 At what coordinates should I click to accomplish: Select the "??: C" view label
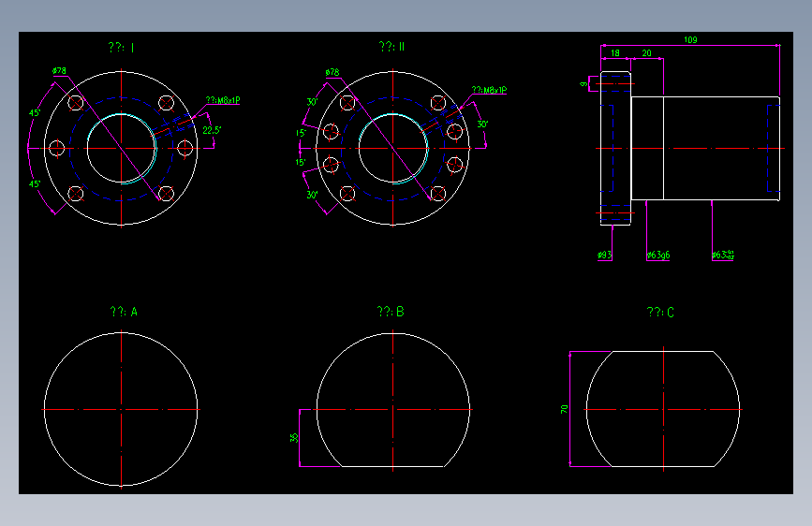660,313
